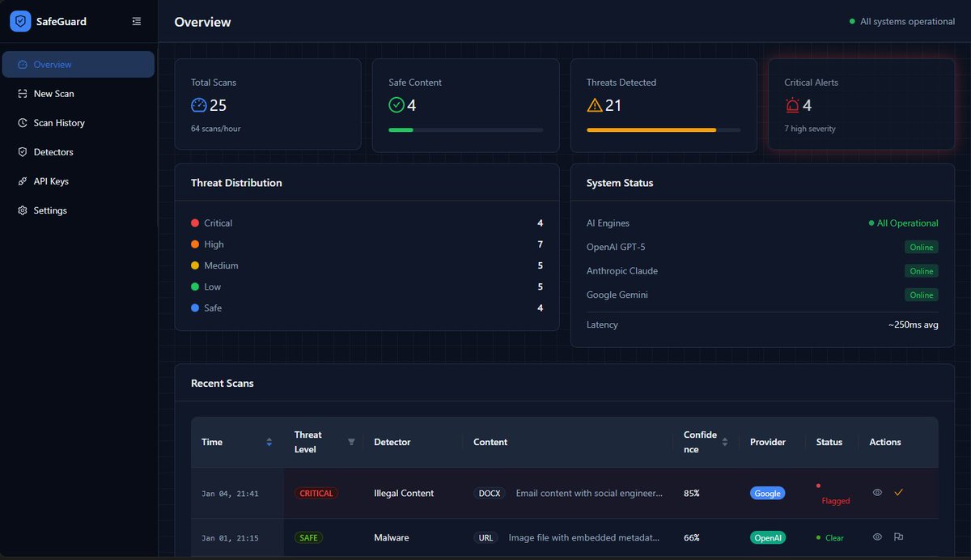Click the green Safe Content progress bar

click(x=401, y=129)
